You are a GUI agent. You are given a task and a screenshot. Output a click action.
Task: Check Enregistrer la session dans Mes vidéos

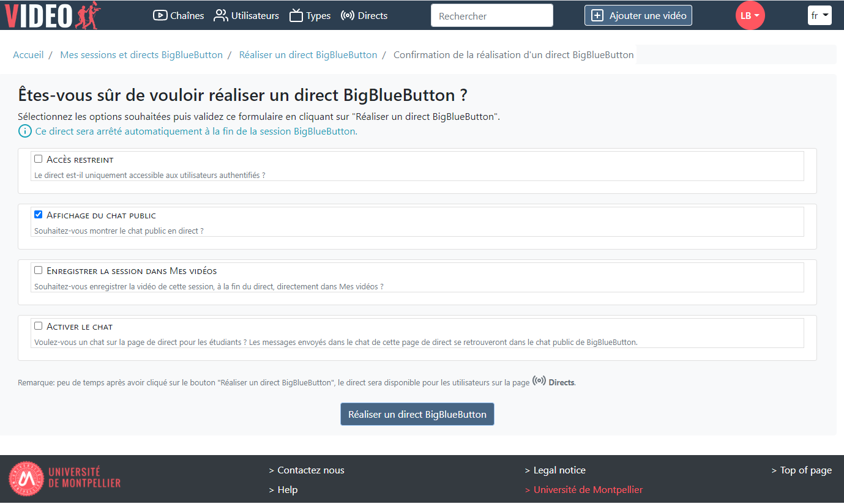point(39,270)
